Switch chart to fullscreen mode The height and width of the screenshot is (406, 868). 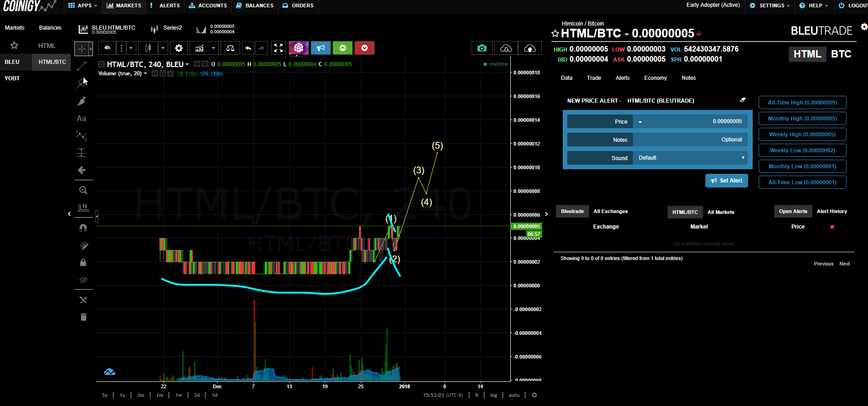278,48
